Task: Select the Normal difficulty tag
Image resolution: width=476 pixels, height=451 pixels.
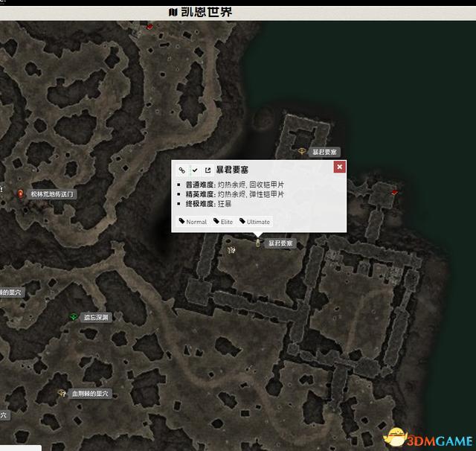Action: [193, 221]
